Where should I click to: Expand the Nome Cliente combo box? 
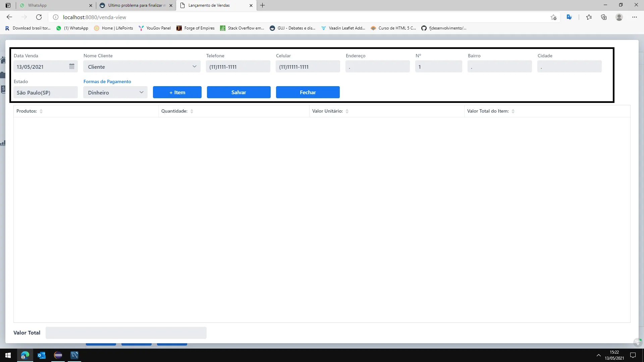pos(194,66)
